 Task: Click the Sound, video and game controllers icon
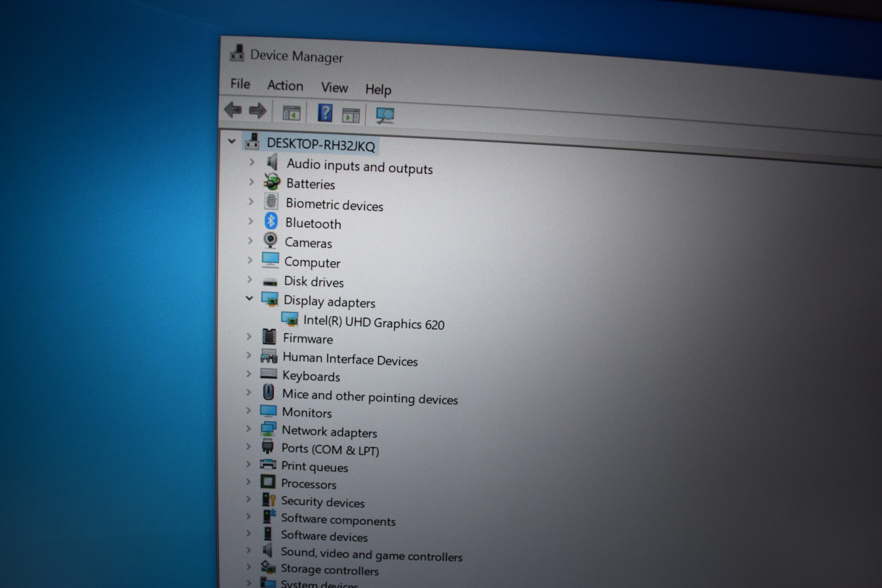267,550
